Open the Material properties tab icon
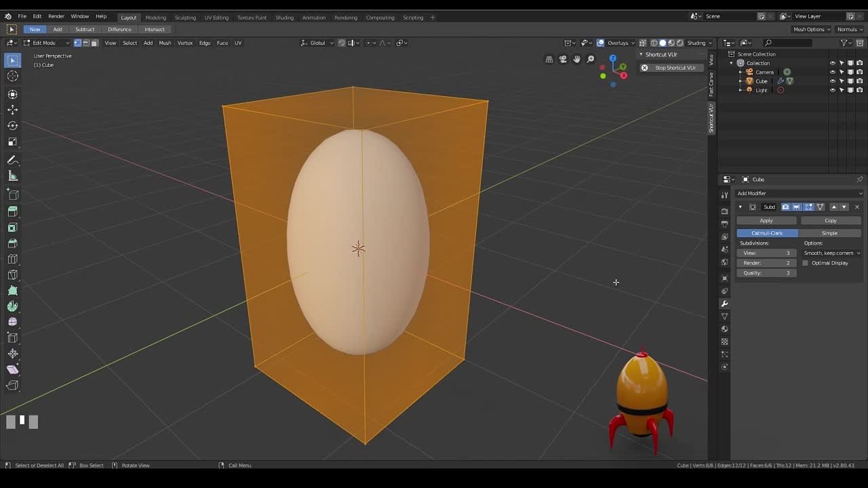The height and width of the screenshot is (488, 868). click(724, 329)
